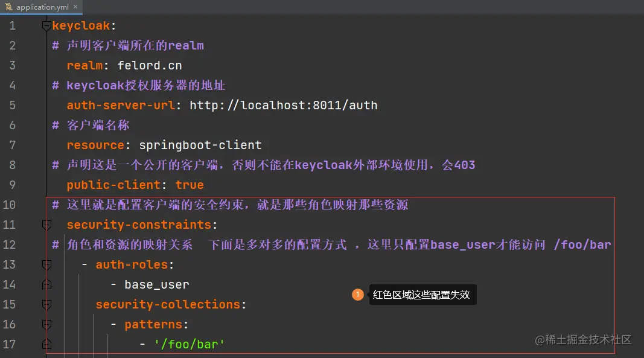Click the fold end marker on line 17
This screenshot has height=358, width=644.
(46, 344)
